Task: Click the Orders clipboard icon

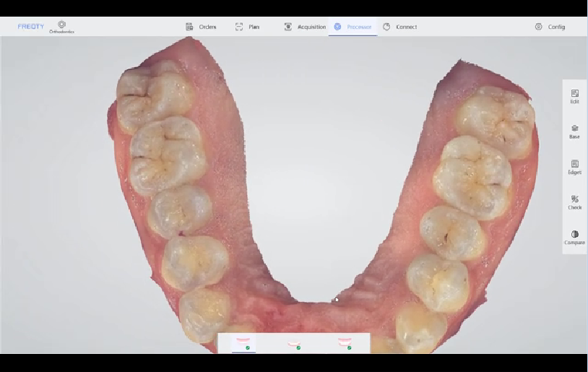Action: (x=190, y=27)
